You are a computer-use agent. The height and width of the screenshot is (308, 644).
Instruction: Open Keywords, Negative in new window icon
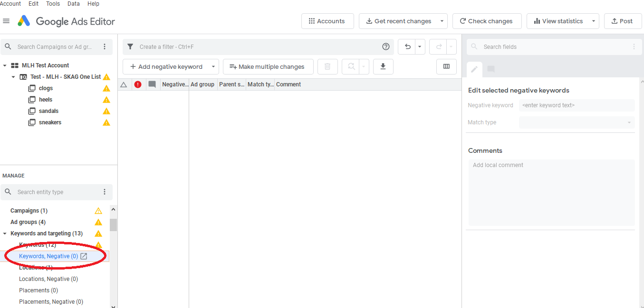pos(84,256)
